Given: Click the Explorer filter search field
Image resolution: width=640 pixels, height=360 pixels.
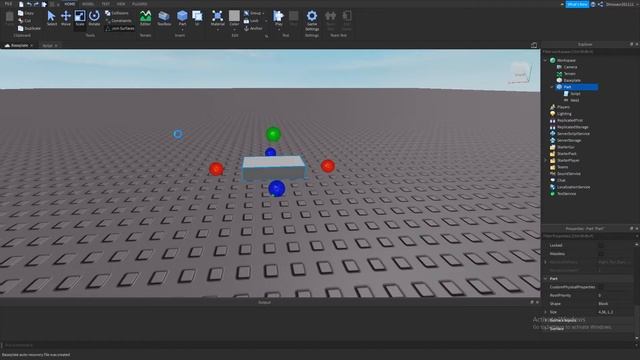Looking at the screenshot, I should (x=590, y=52).
